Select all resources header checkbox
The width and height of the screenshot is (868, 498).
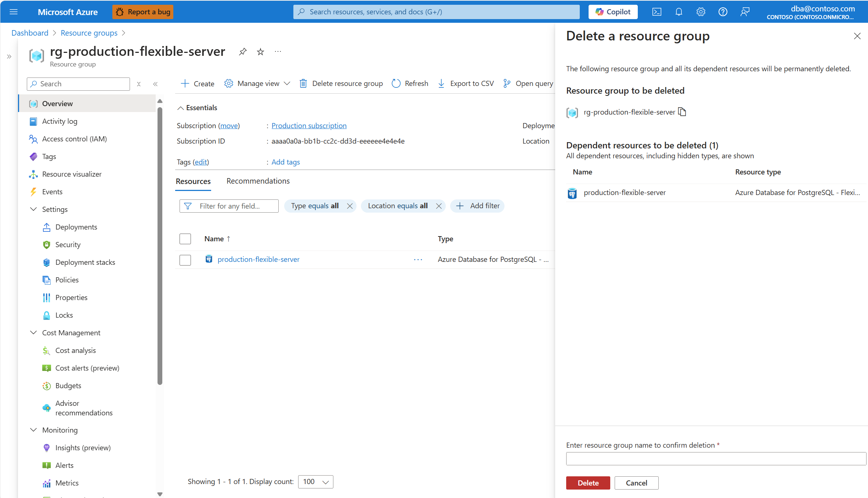[x=185, y=239]
